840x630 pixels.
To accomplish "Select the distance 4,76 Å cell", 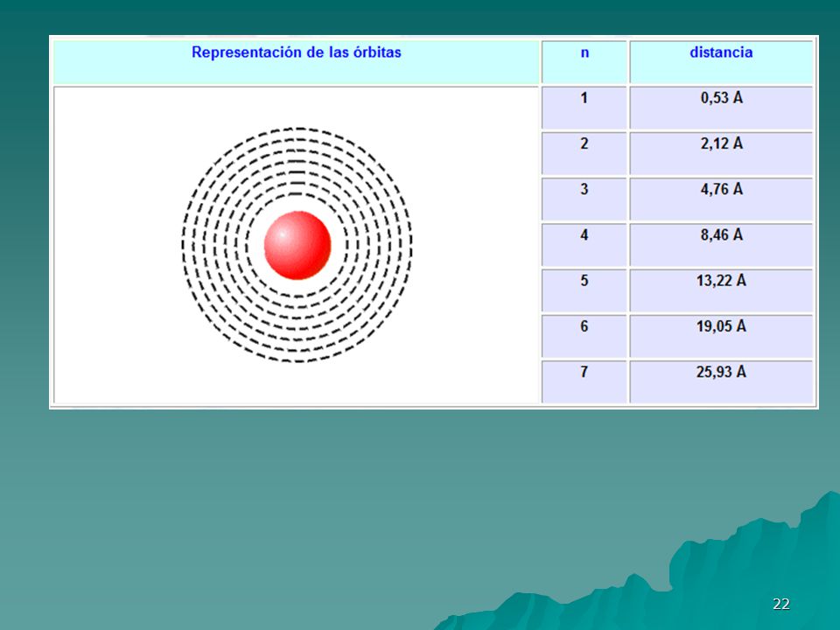I will [x=721, y=199].
